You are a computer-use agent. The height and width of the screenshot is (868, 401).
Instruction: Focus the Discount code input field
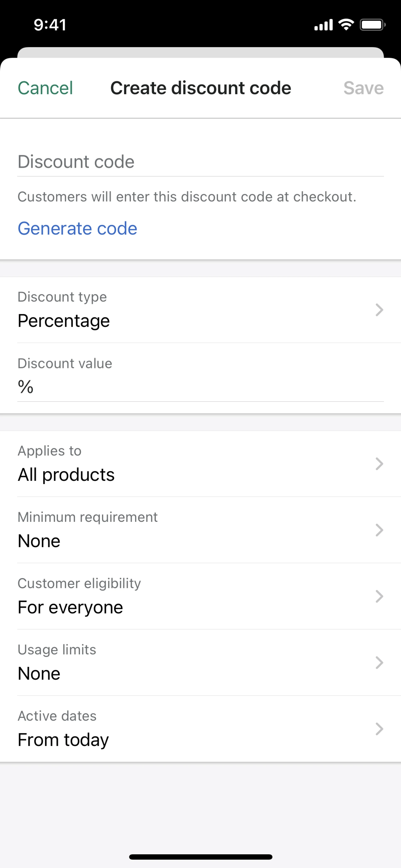pos(200,162)
